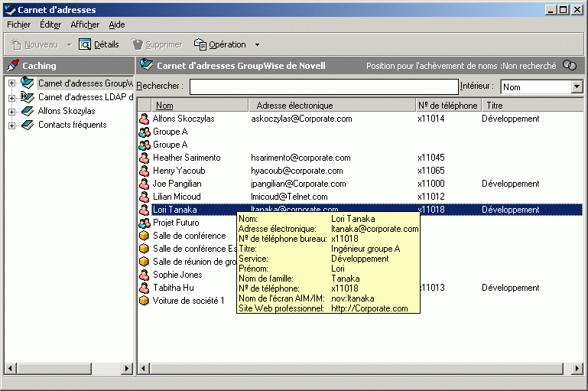
Task: Click user icon beside Heather Sarimento
Action: [x=145, y=158]
